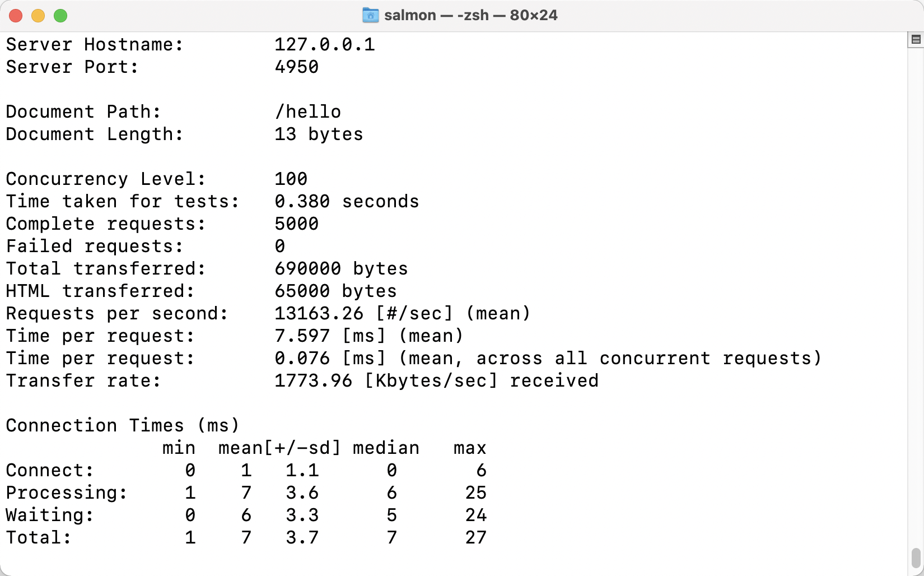Click the Transfer rate value 1773.96
Image resolution: width=924 pixels, height=576 pixels.
pos(313,381)
